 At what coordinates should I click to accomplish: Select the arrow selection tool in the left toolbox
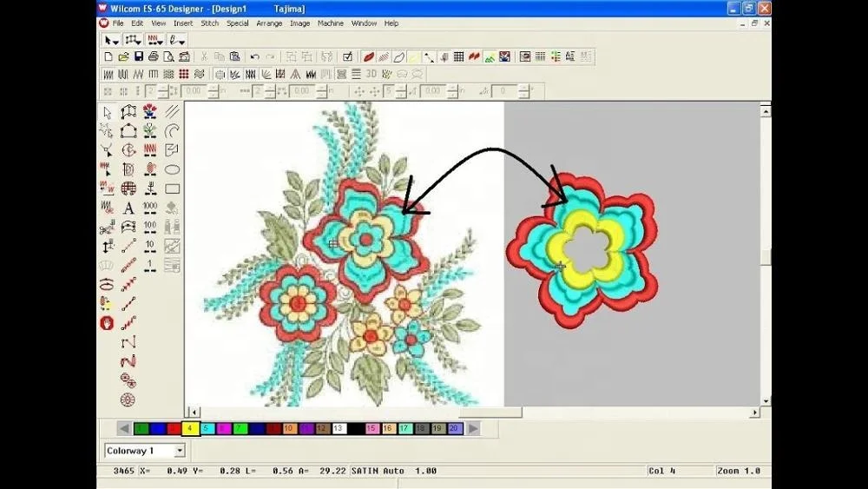click(x=108, y=112)
